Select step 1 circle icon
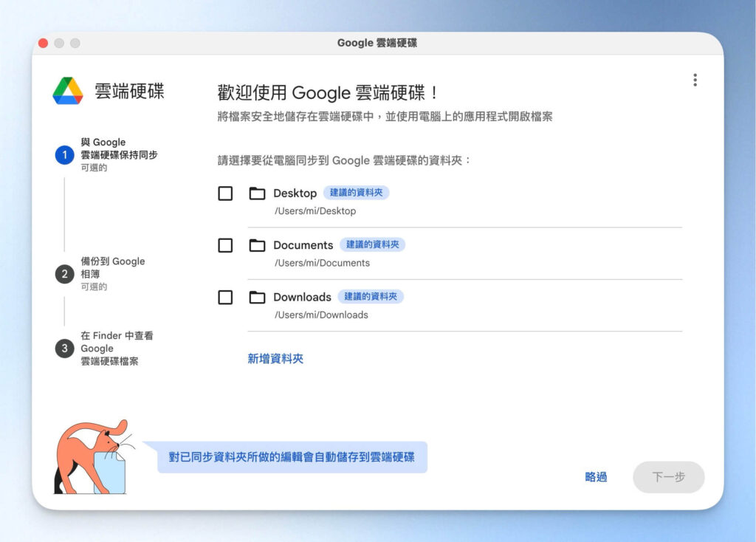Screen dimensions: 756x542 click(65, 155)
